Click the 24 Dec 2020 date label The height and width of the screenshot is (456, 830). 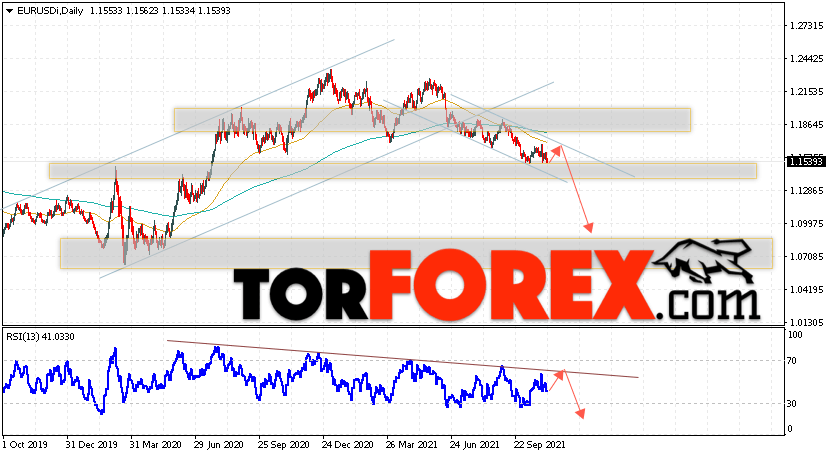(x=347, y=445)
